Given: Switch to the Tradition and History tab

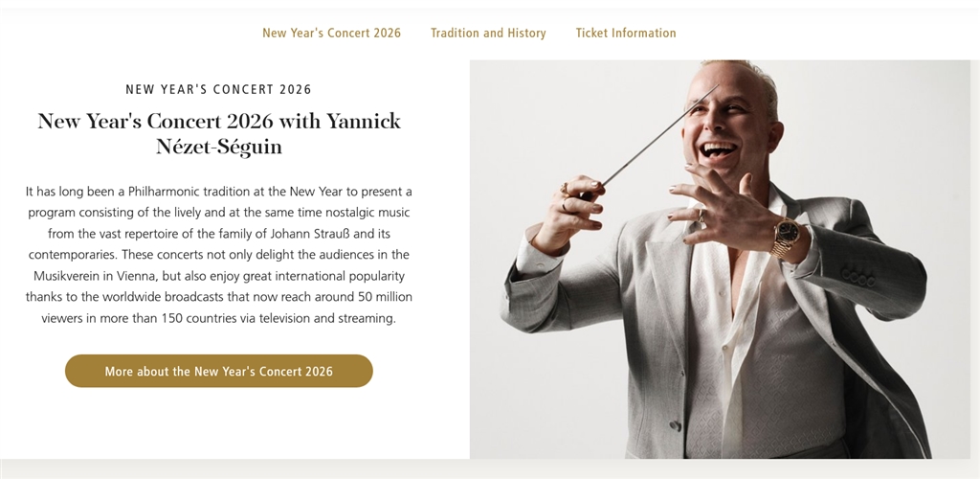Looking at the screenshot, I should click(x=488, y=34).
